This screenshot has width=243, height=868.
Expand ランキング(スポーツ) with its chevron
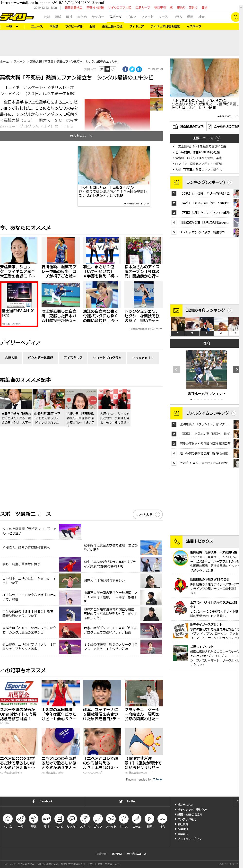coord(230,182)
